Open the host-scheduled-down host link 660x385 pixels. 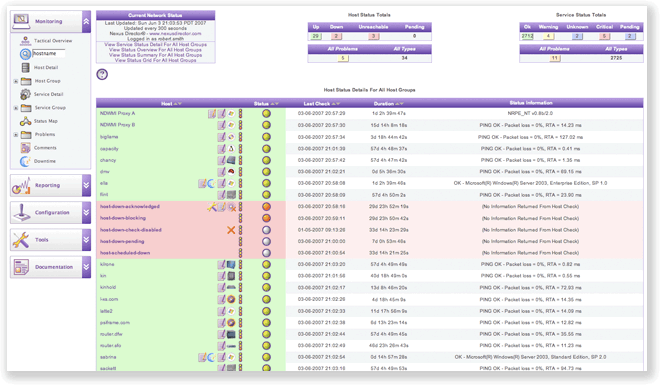click(x=125, y=253)
